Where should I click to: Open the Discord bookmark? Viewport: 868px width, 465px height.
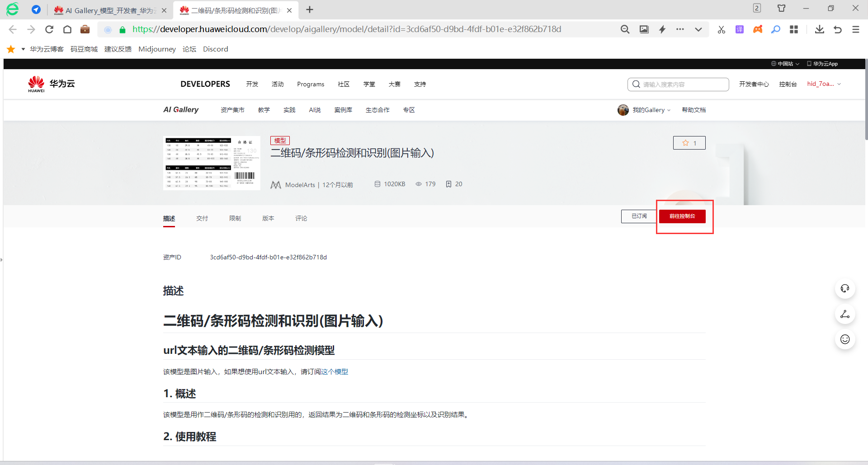pyautogui.click(x=215, y=49)
